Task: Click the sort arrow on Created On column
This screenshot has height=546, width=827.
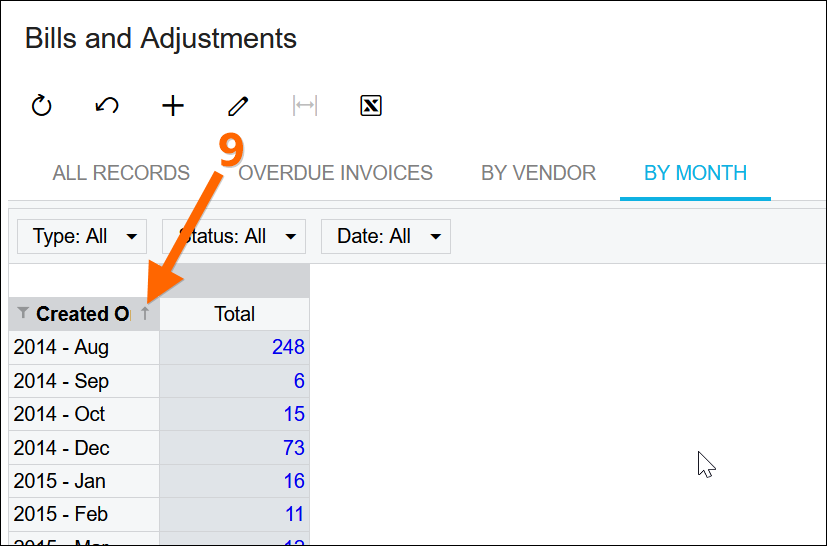Action: 145,314
